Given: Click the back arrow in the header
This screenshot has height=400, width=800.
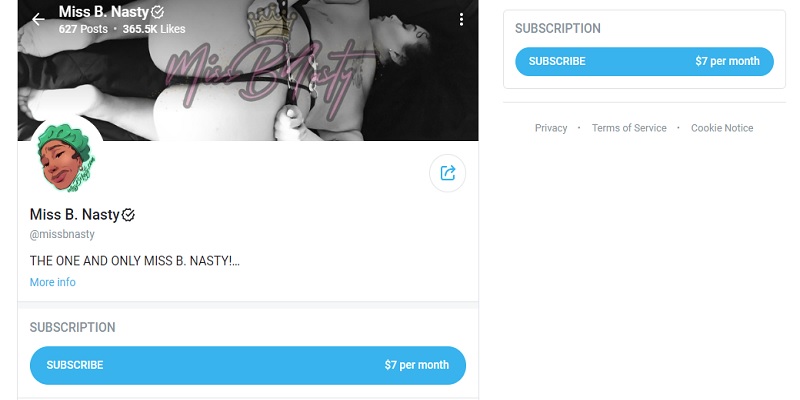Looking at the screenshot, I should tap(38, 20).
